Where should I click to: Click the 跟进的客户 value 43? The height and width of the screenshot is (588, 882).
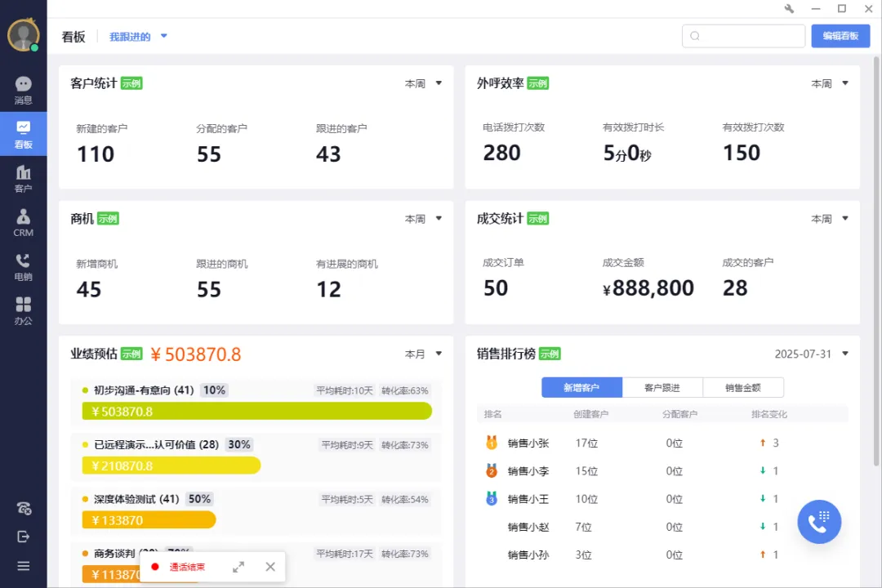pyautogui.click(x=328, y=154)
